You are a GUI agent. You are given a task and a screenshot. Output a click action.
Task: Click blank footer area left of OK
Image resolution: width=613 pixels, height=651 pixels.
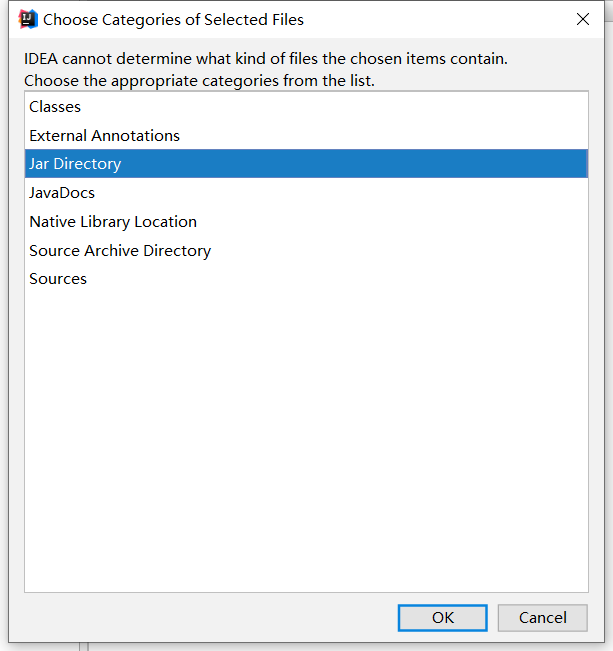(200, 618)
